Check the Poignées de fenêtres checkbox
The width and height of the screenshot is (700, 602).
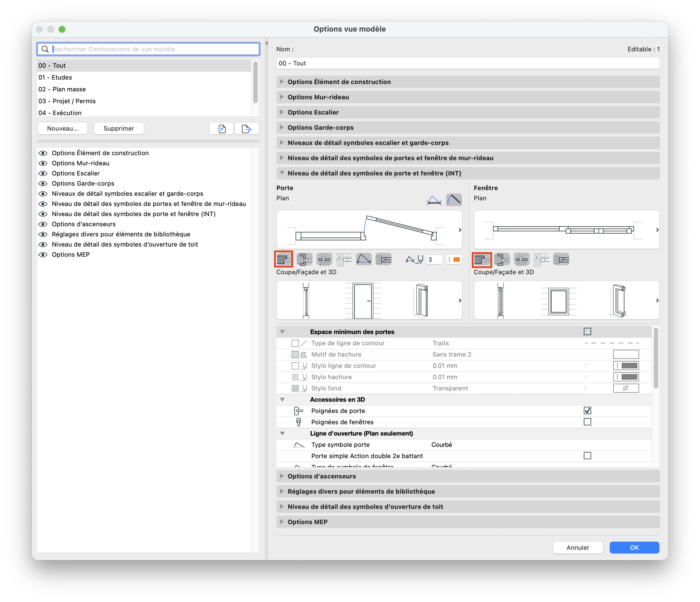pyautogui.click(x=587, y=422)
